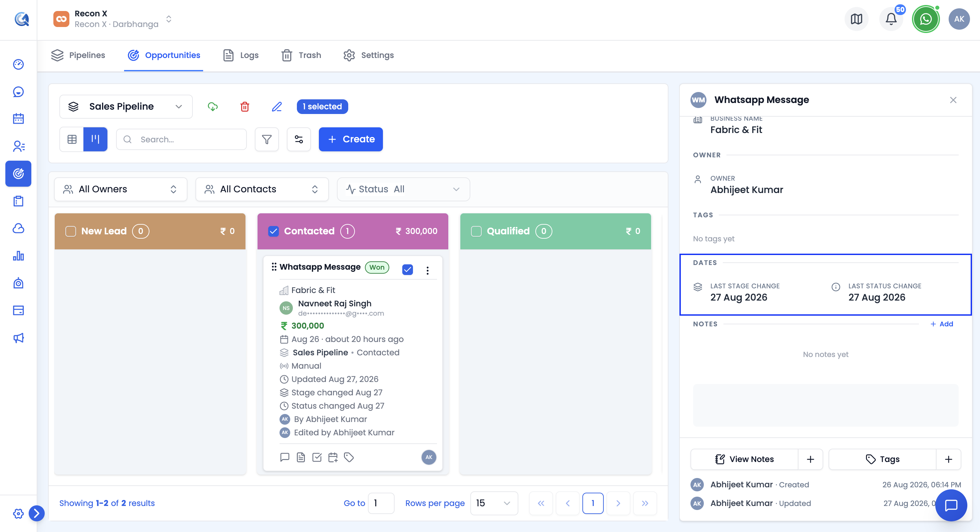Click the Go to page number field

381,503
